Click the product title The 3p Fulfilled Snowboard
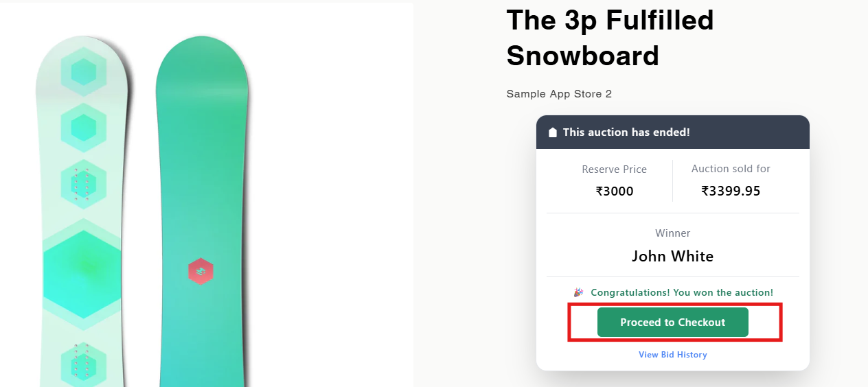 coord(610,38)
